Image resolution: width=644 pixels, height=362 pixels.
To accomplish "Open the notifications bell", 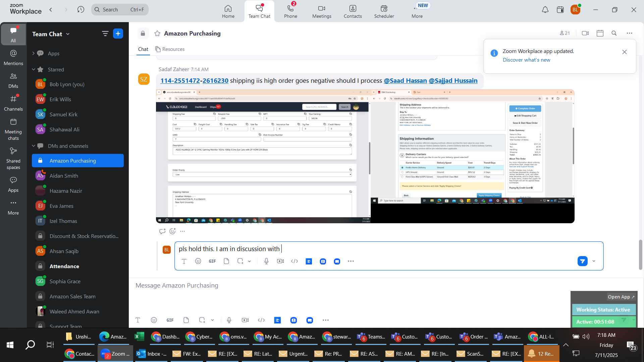I will pyautogui.click(x=545, y=10).
